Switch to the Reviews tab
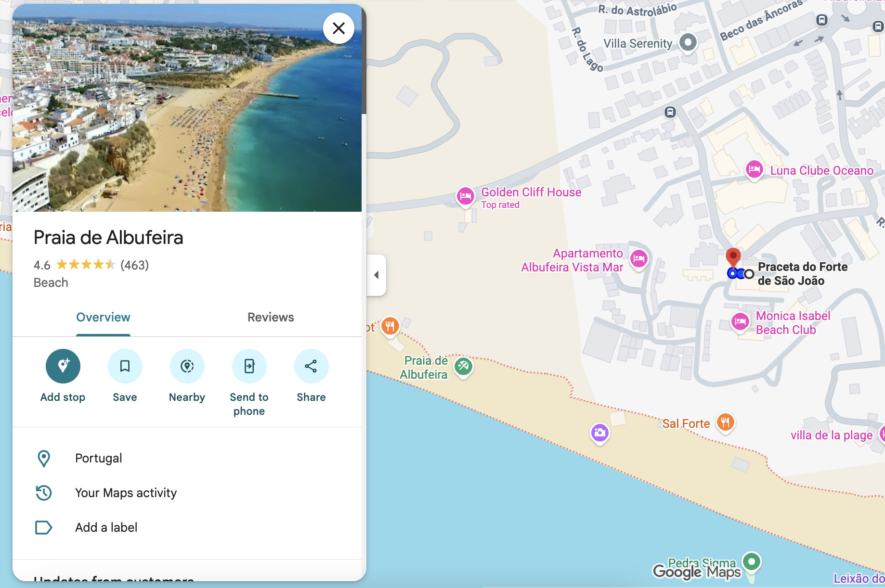 pyautogui.click(x=271, y=318)
